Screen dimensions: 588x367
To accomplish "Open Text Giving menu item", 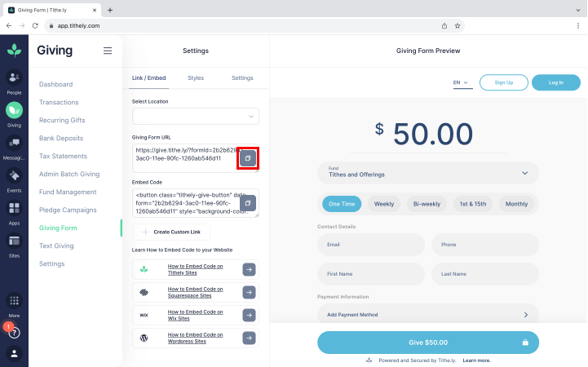I will 56,246.
